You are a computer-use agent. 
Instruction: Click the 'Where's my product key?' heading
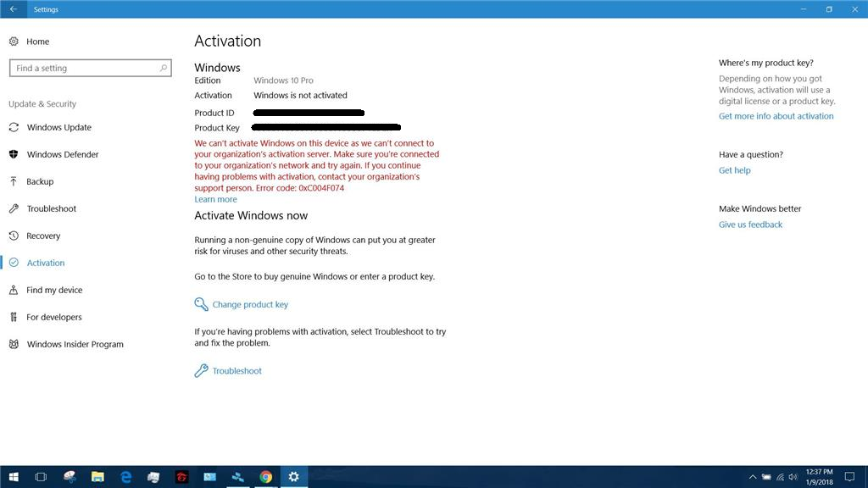tap(765, 63)
